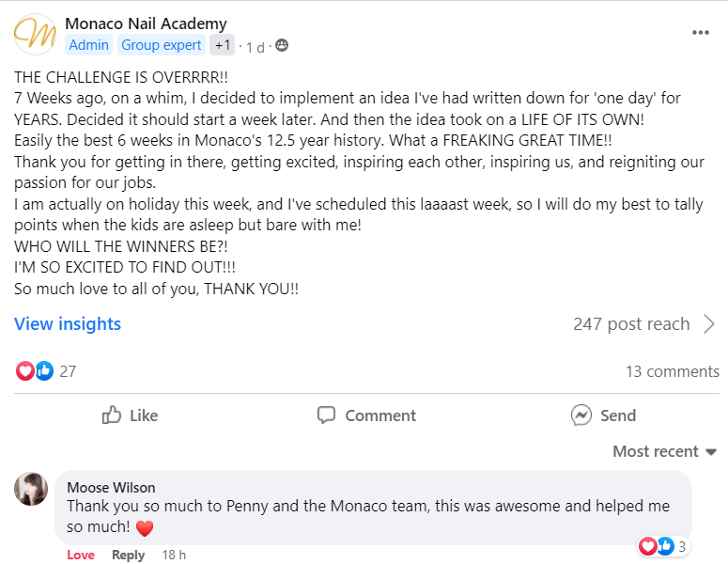Expand the +1 additional badges

(x=222, y=45)
